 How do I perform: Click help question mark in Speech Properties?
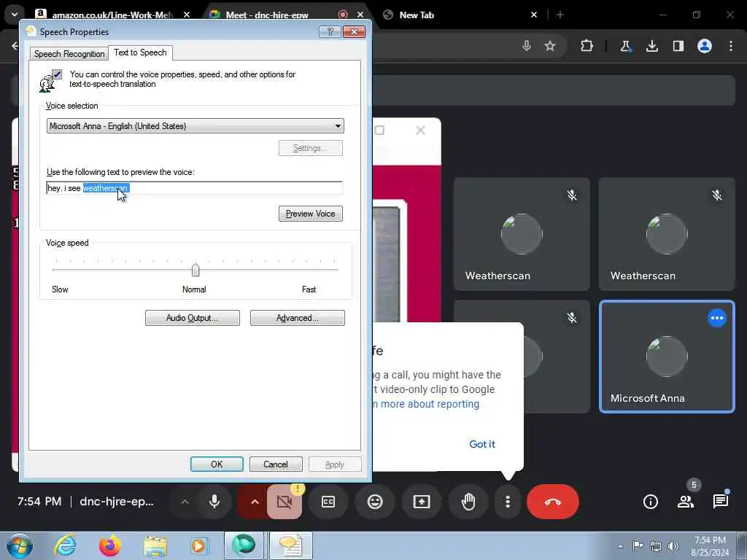click(330, 32)
